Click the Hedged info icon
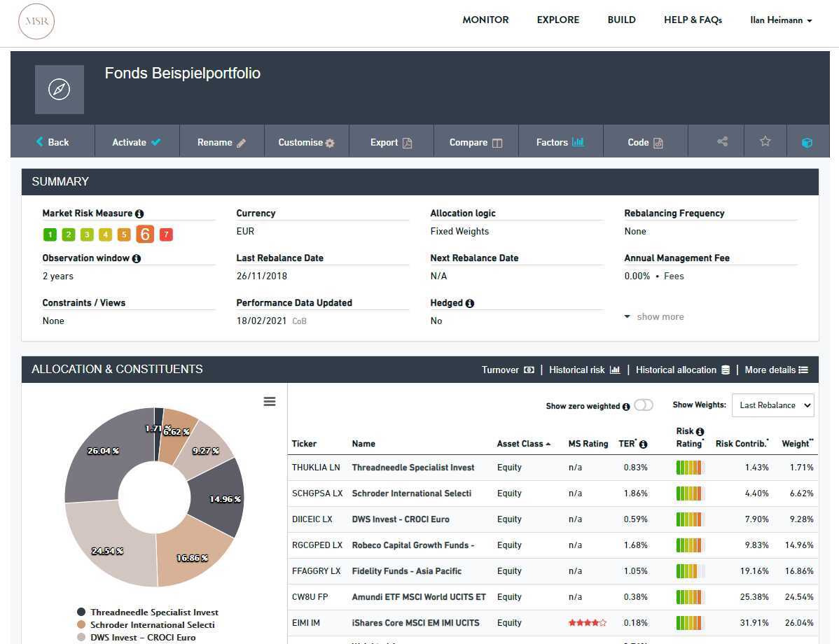 click(470, 303)
